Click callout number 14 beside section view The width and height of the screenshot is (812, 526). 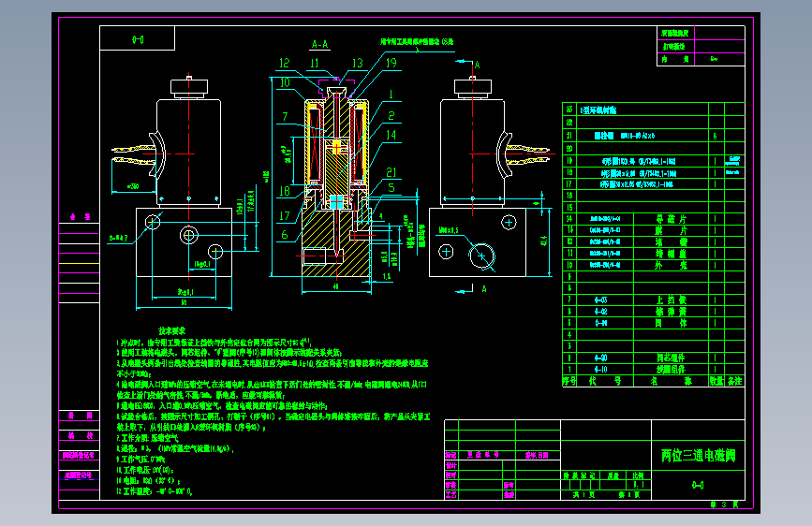391,135
